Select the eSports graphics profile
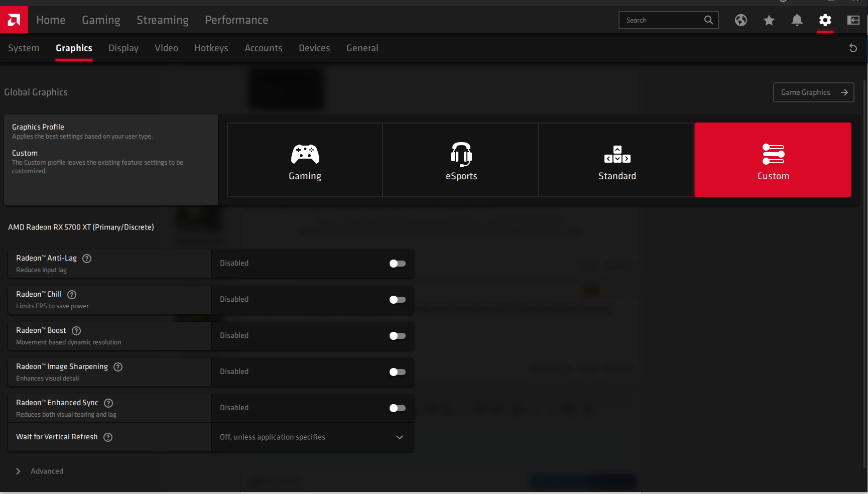 coord(461,160)
